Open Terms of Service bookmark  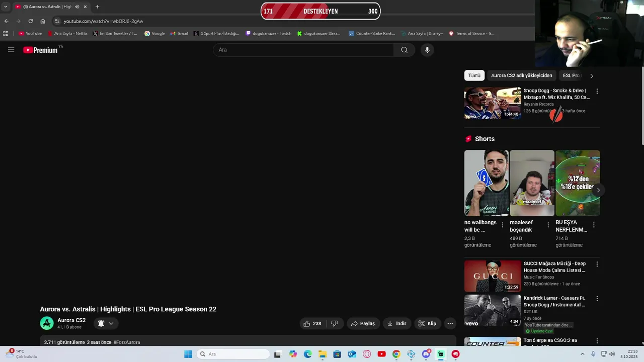pos(472,34)
